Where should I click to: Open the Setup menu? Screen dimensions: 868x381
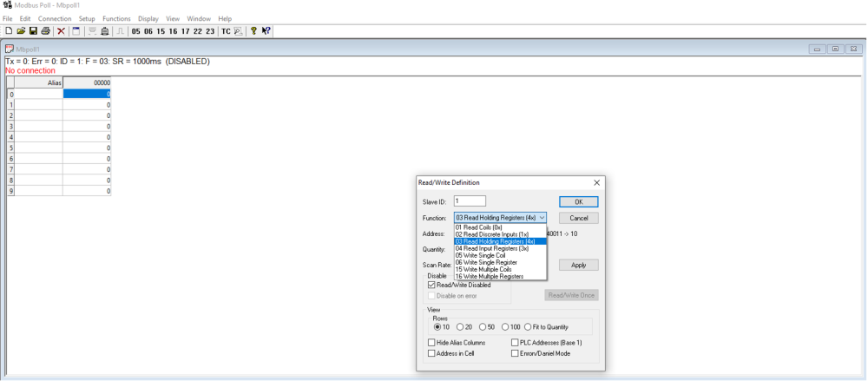point(87,18)
